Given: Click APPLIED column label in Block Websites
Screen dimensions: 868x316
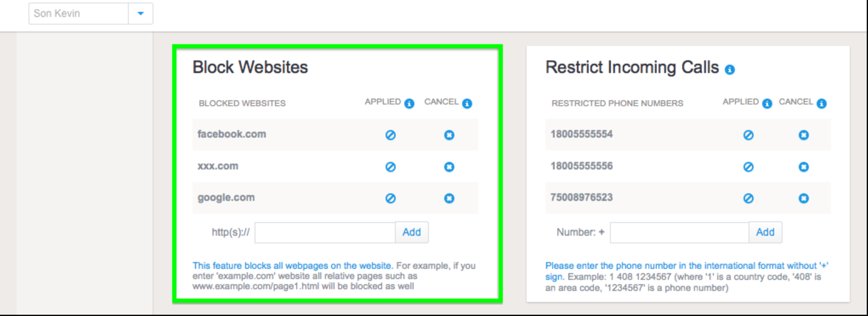Looking at the screenshot, I should (x=383, y=102).
